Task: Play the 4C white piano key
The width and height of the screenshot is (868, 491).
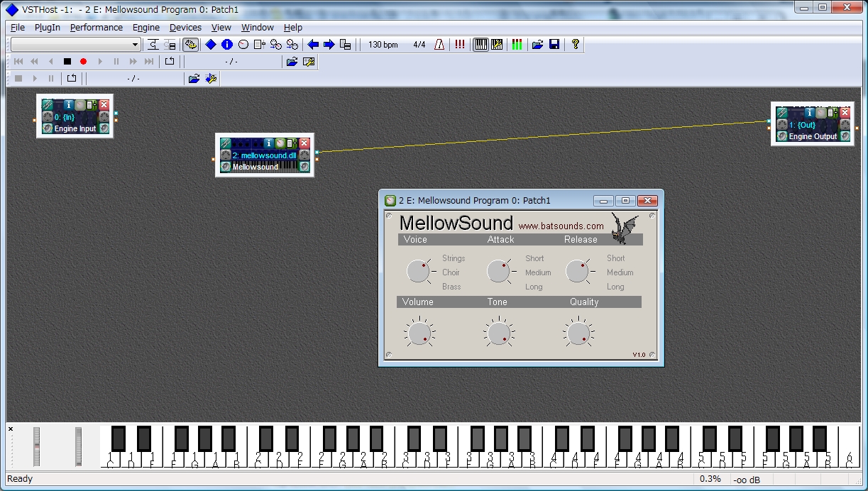Action: [x=552, y=458]
